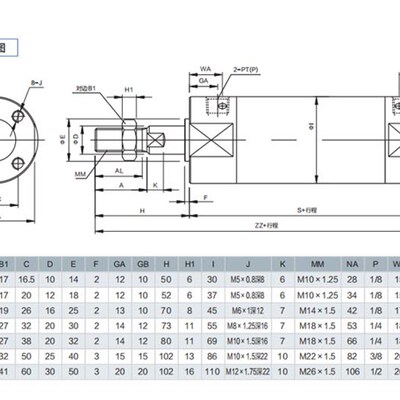Click the WA dimension label above cylinder
This screenshot has height=400, width=400.
coord(205,69)
